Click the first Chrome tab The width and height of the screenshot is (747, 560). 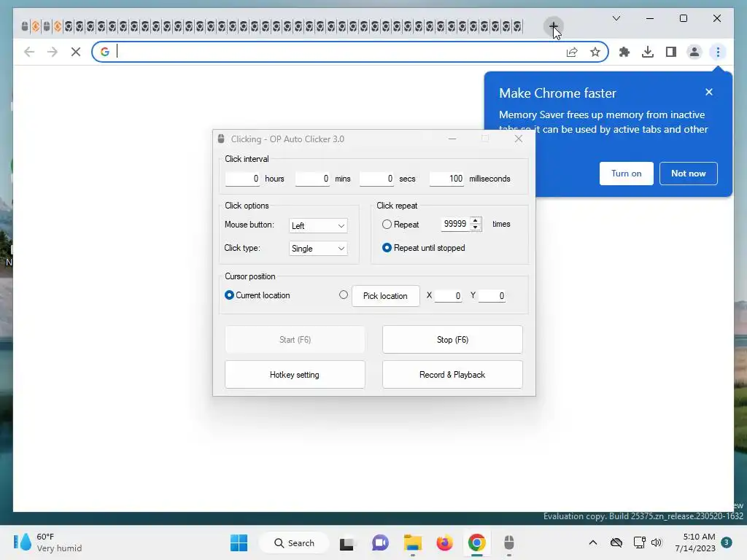(25, 26)
